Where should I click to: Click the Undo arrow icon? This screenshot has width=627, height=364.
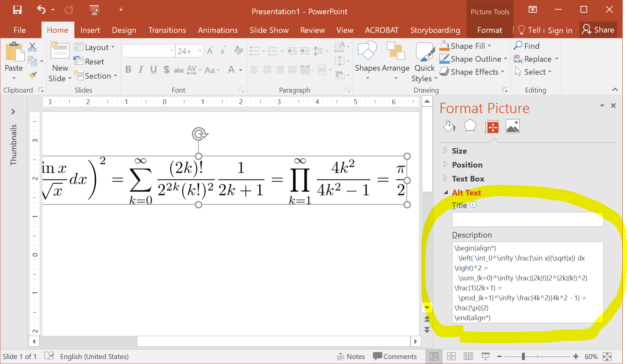[41, 10]
